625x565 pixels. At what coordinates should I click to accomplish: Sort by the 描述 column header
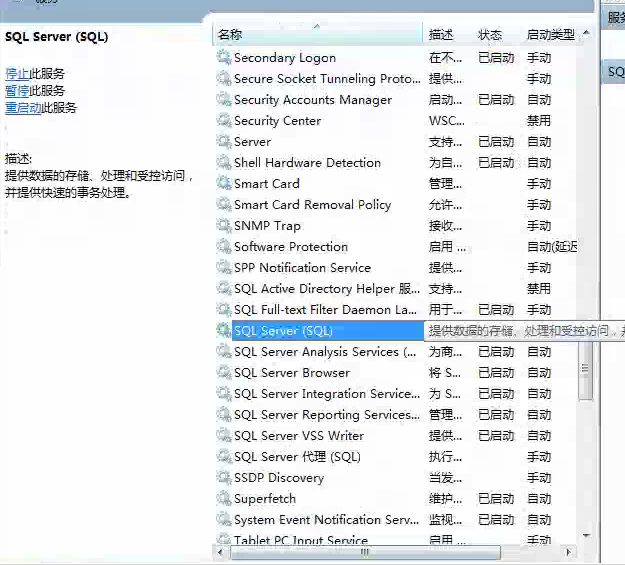coord(447,35)
